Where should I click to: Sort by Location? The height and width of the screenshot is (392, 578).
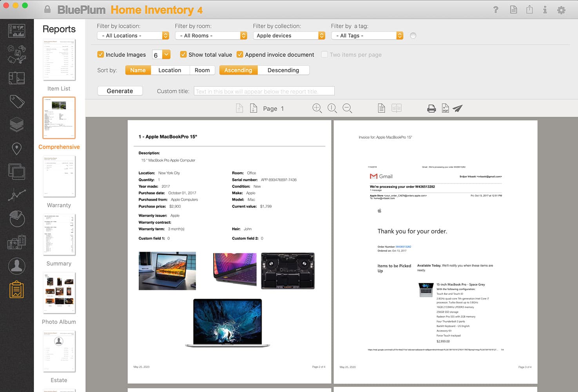(170, 70)
